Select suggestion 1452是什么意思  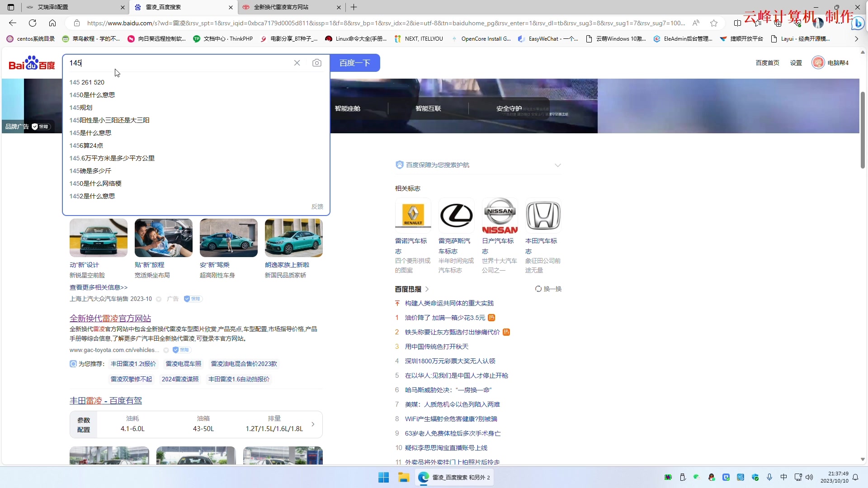point(196,196)
